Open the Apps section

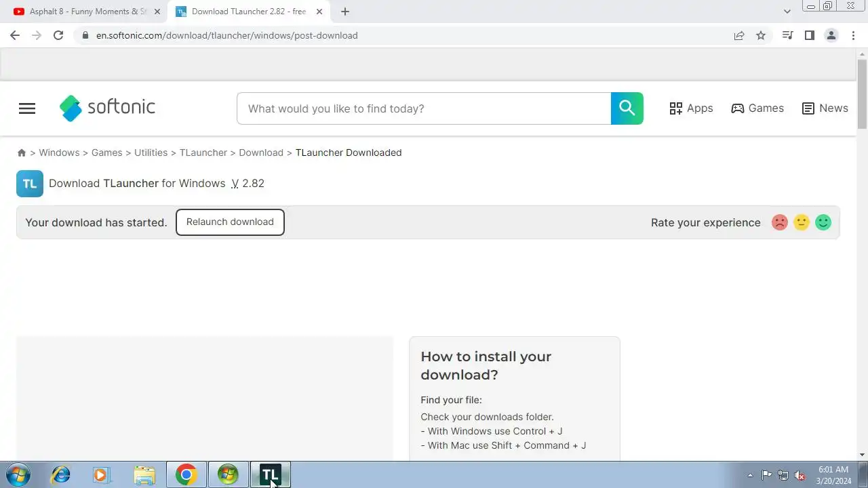click(691, 108)
